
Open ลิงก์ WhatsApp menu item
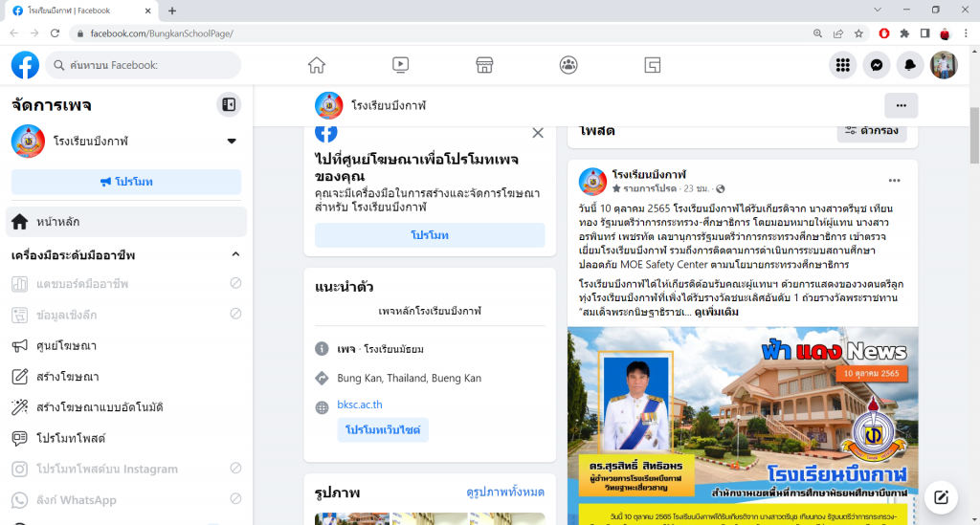[126, 500]
